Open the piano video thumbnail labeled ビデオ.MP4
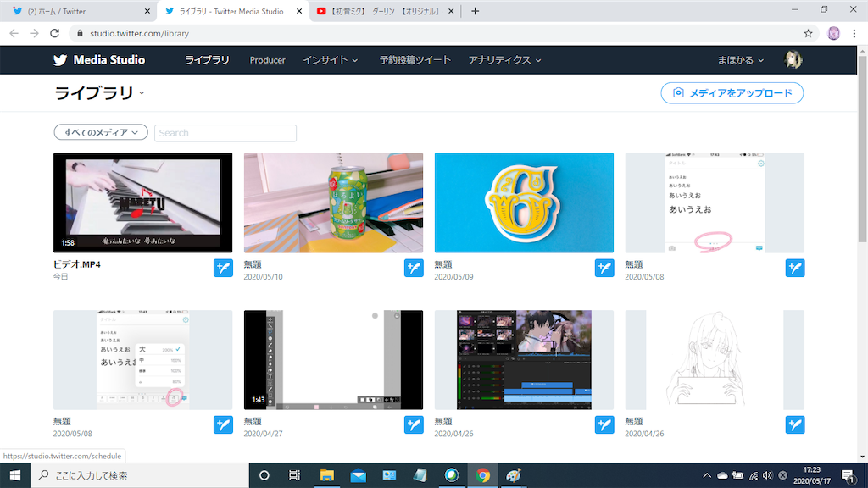The width and height of the screenshot is (868, 488). pos(142,202)
